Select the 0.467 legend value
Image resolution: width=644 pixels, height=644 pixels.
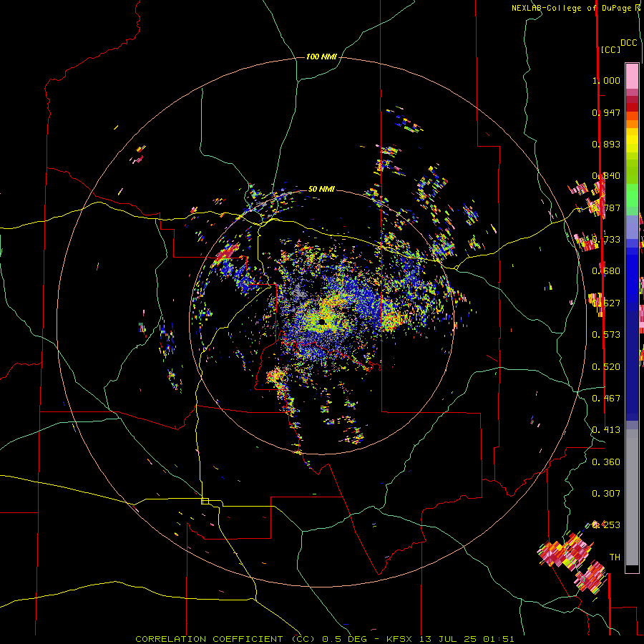[x=606, y=399]
